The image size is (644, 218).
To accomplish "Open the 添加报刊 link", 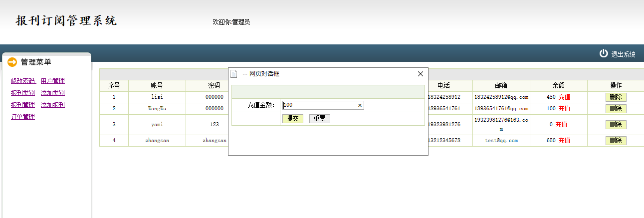I will click(x=53, y=105).
